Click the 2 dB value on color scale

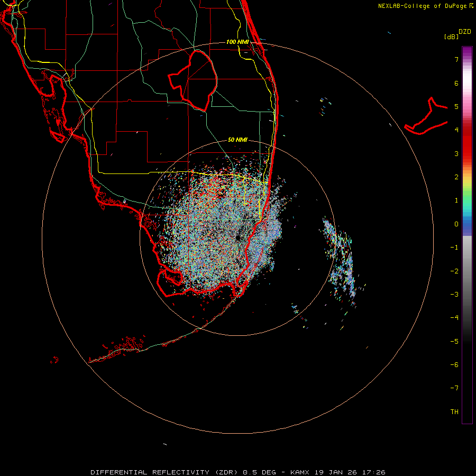pos(456,177)
